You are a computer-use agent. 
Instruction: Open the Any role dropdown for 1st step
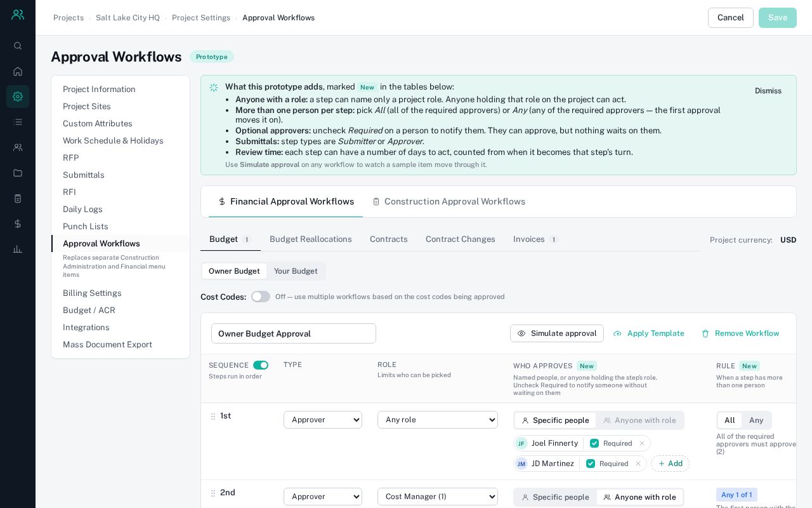(438, 420)
